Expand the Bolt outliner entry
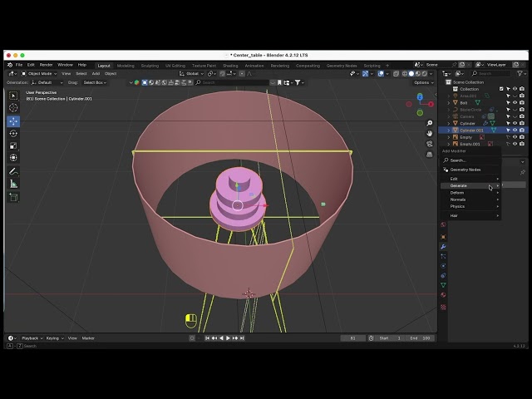532x399 pixels. coord(449,102)
